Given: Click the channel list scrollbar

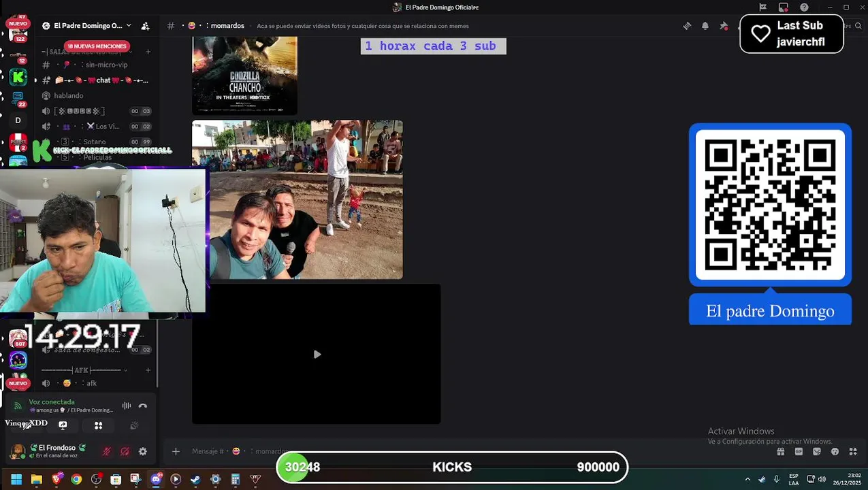Looking at the screenshot, I should tap(158, 354).
